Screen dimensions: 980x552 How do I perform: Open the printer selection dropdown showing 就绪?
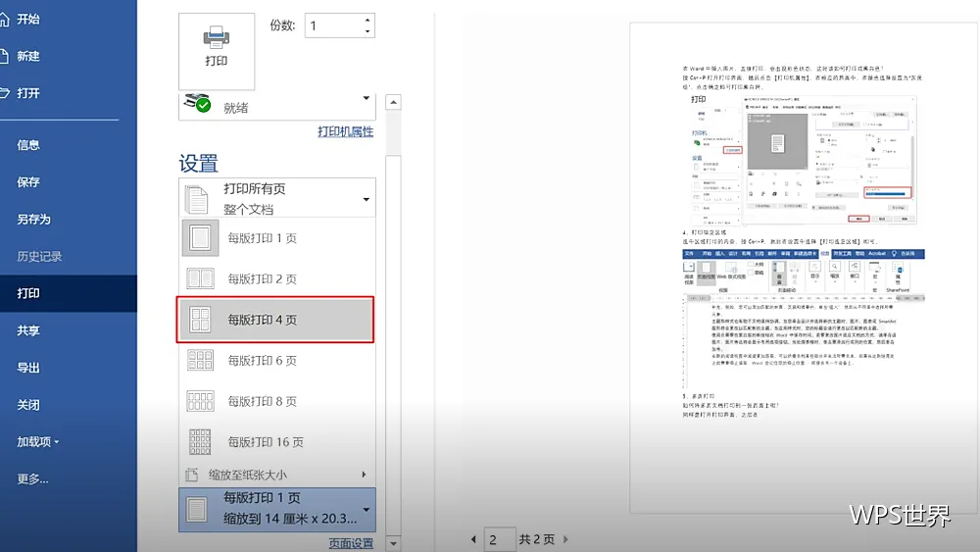[x=277, y=106]
